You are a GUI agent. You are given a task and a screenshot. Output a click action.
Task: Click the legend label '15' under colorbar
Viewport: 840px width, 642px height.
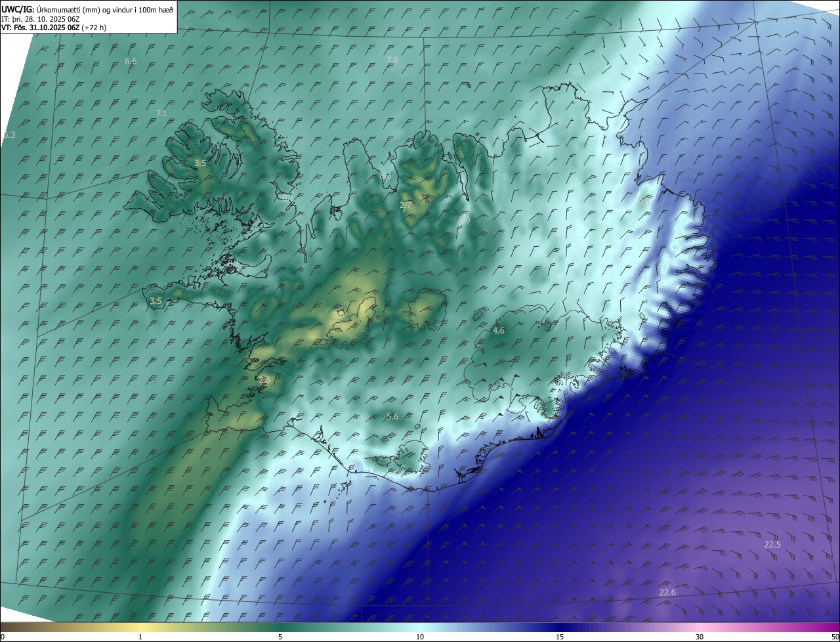pos(560,637)
